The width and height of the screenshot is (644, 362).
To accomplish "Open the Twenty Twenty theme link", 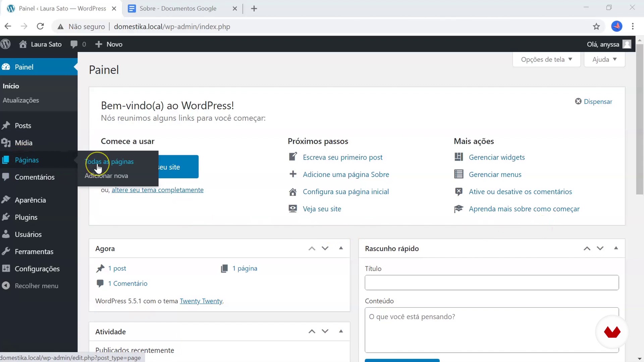I will (x=201, y=301).
